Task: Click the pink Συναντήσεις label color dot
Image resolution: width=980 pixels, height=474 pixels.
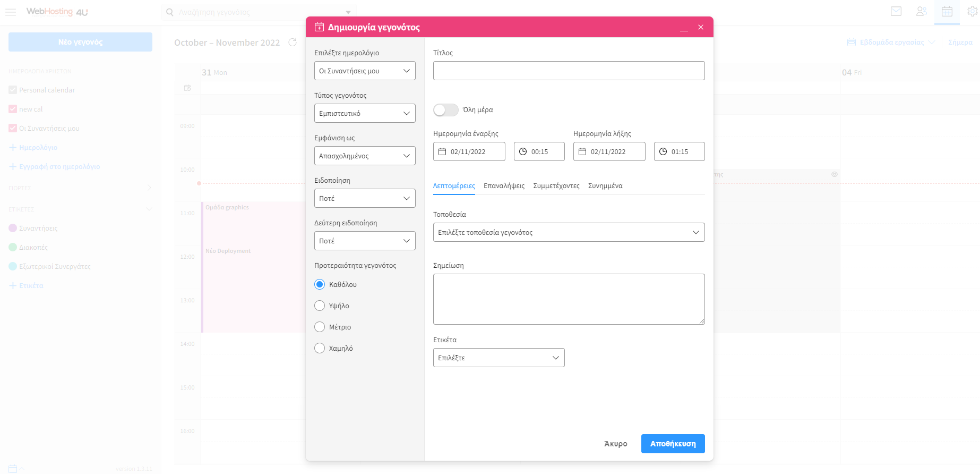Action: (x=13, y=228)
